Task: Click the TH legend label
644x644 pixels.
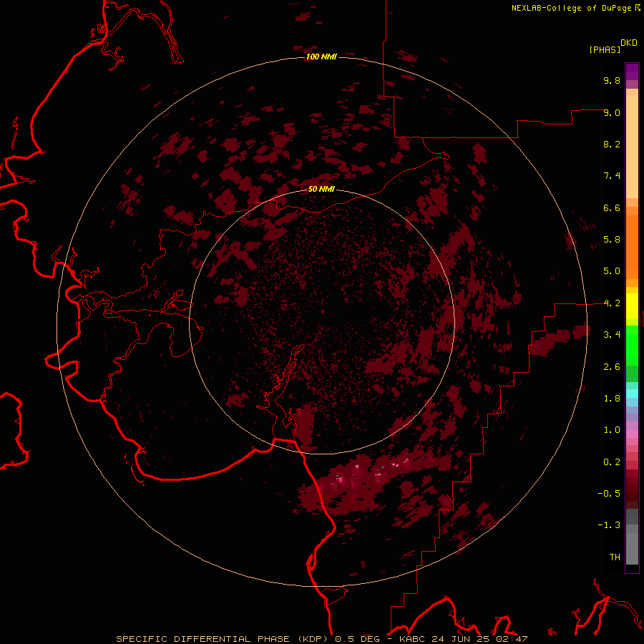Action: [615, 557]
